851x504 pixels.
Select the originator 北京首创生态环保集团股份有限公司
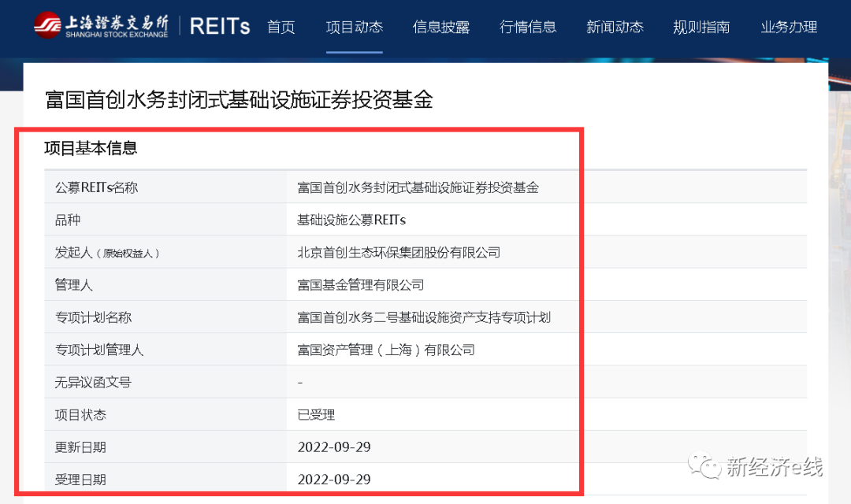399,252
